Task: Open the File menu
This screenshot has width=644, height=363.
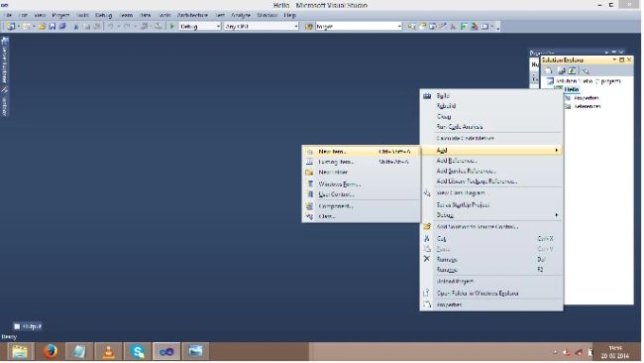Action: (x=8, y=15)
